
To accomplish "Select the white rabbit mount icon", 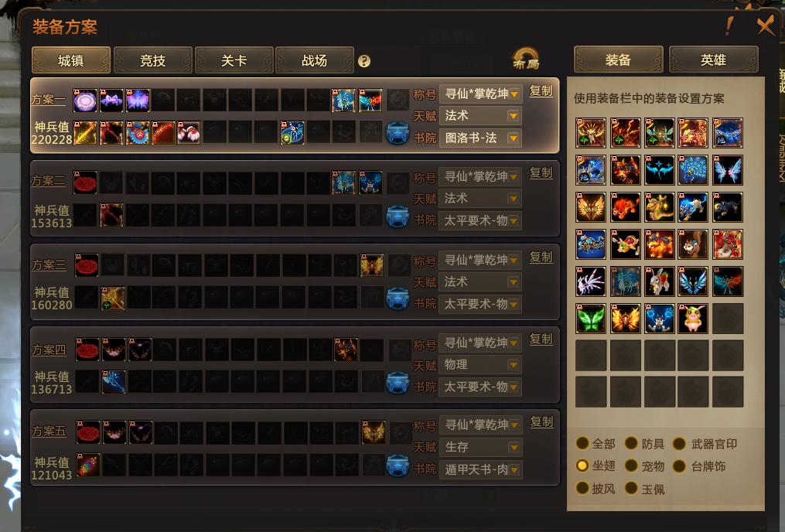I will click(x=660, y=281).
